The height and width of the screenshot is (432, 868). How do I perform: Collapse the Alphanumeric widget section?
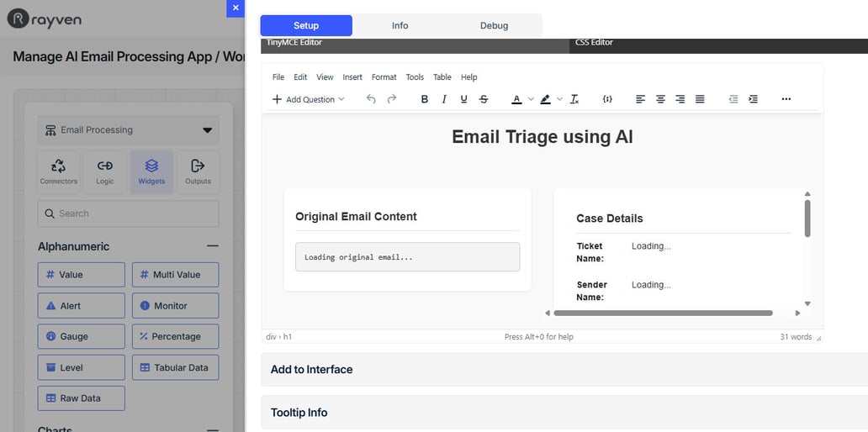(212, 246)
